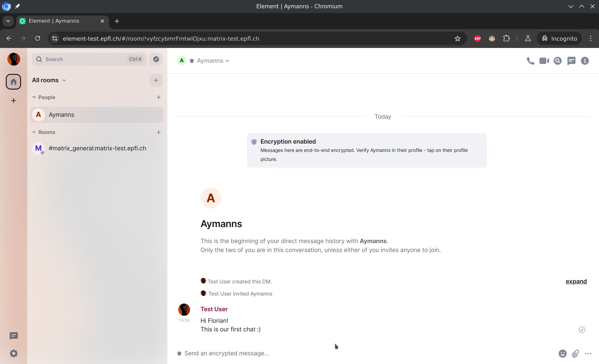Collapse the Rooms section

coord(34,132)
